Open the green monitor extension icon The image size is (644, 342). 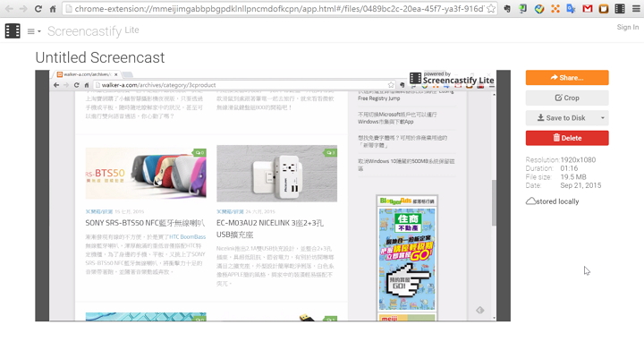(523, 9)
